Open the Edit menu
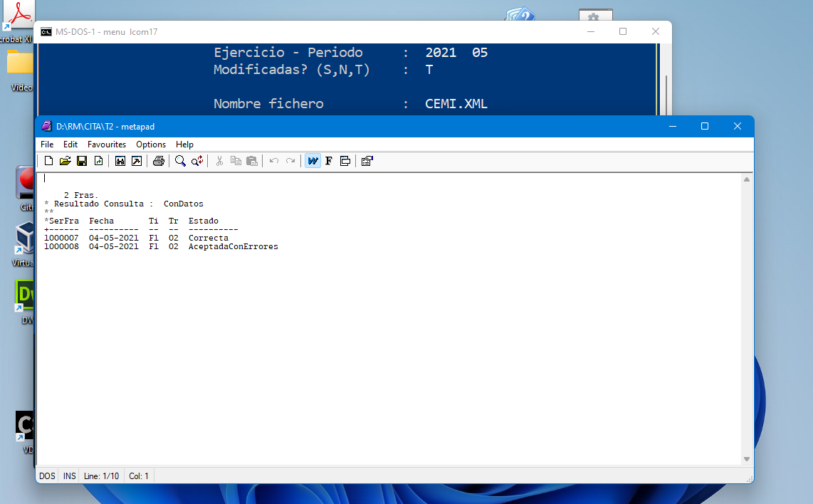This screenshot has width=813, height=504. tap(70, 144)
